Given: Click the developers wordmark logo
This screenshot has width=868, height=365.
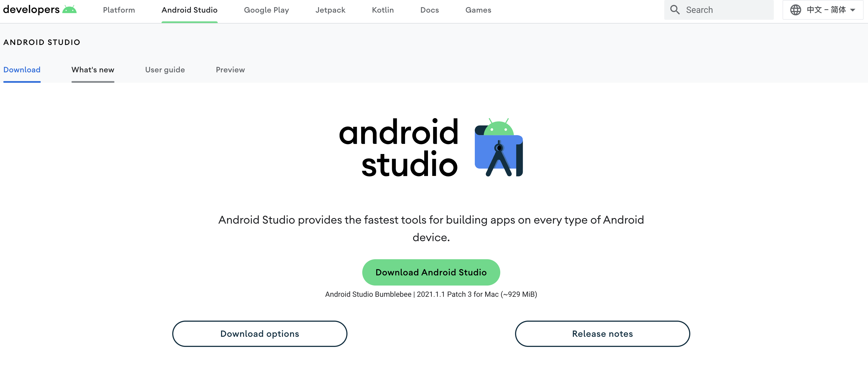Looking at the screenshot, I should [32, 9].
